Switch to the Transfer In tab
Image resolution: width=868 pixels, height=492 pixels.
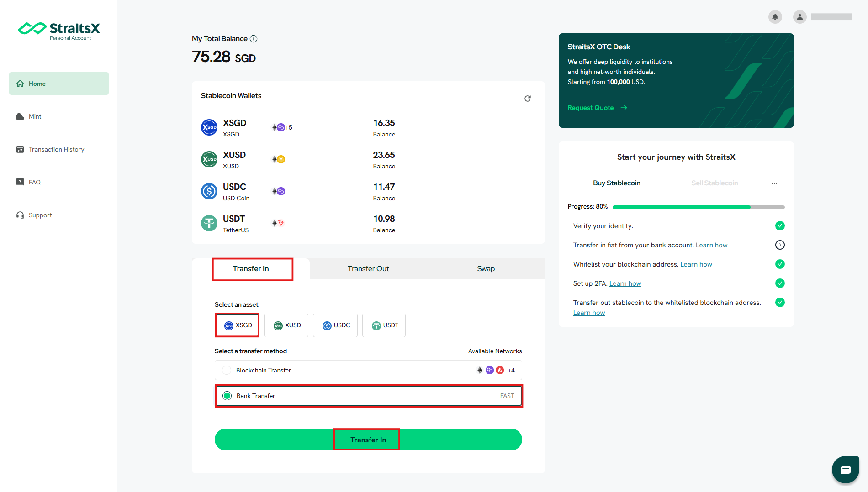click(251, 269)
